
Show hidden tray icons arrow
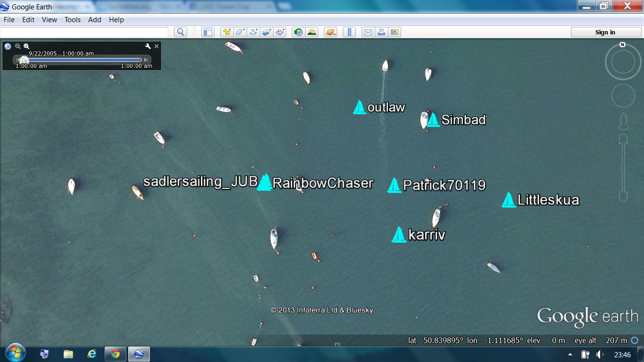point(570,354)
